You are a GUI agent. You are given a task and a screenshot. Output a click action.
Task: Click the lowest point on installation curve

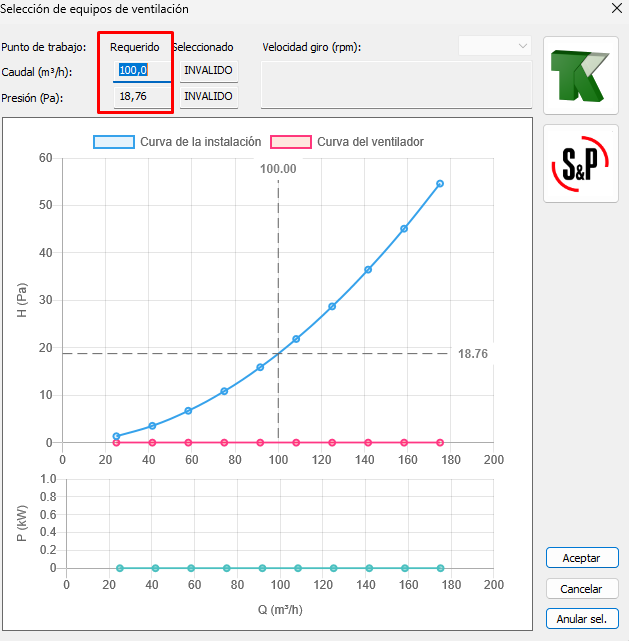116,436
